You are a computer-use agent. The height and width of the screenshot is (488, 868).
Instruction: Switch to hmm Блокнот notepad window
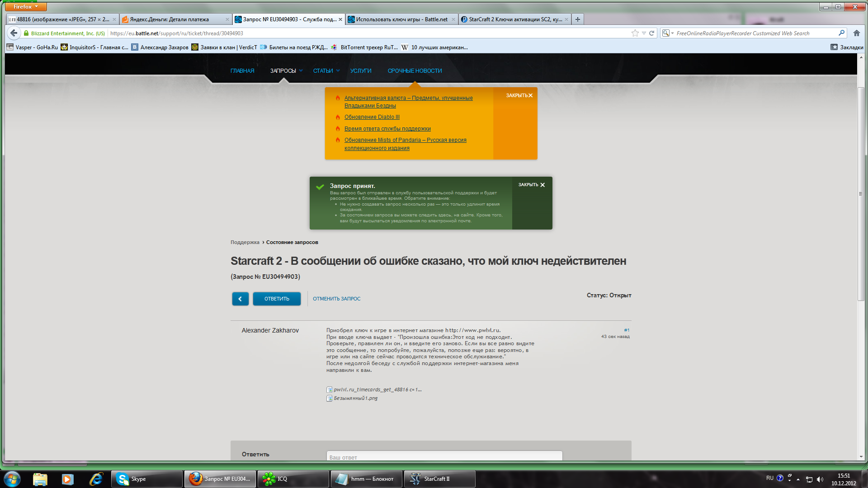[x=367, y=479]
